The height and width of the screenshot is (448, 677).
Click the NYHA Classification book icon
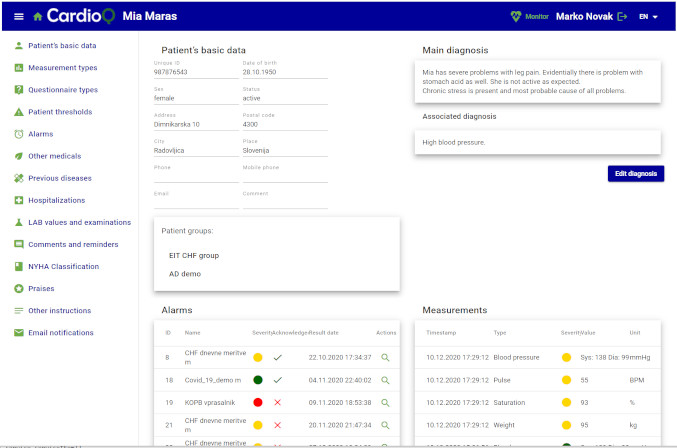pos(19,266)
